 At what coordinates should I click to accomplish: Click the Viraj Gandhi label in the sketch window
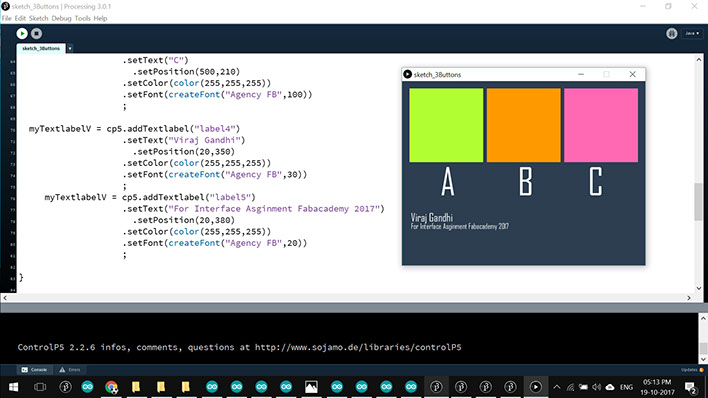point(432,218)
